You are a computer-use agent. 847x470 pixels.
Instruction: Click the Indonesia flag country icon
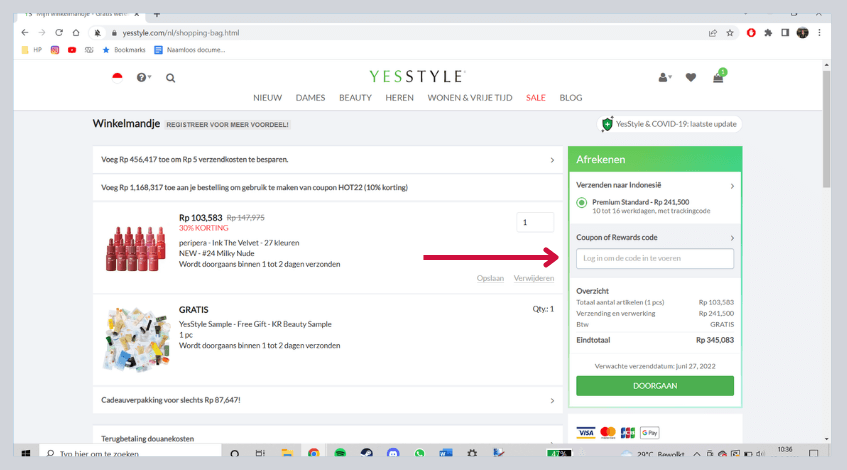coord(117,77)
